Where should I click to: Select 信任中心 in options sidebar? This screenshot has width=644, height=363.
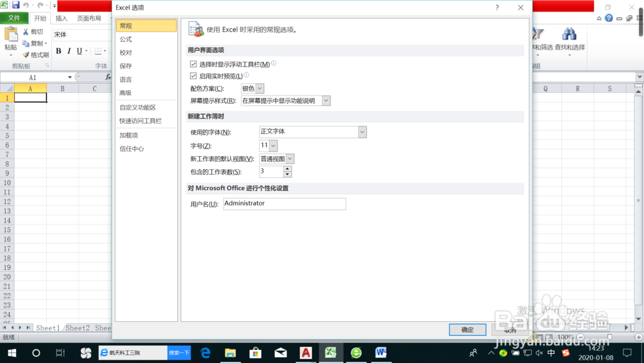(x=146, y=149)
